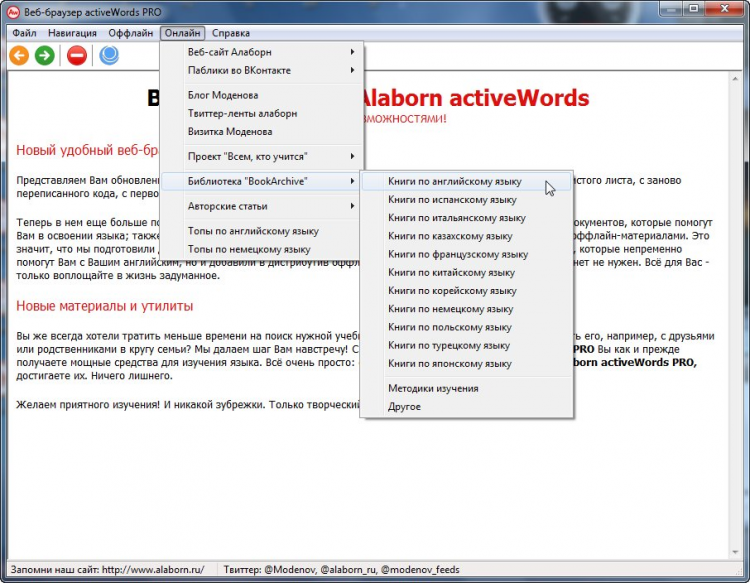Screen dimensions: 750x583
Task: Choose Книги по польскому языку
Action: [x=466, y=327]
